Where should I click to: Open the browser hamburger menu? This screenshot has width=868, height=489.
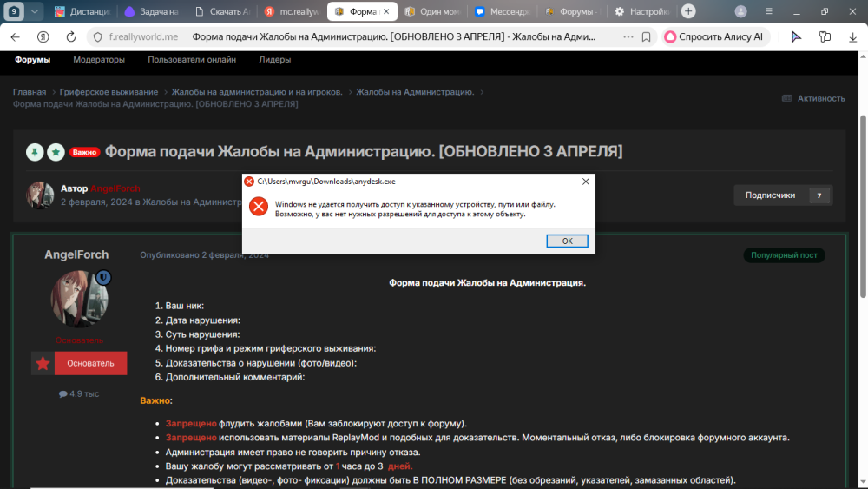pyautogui.click(x=768, y=11)
